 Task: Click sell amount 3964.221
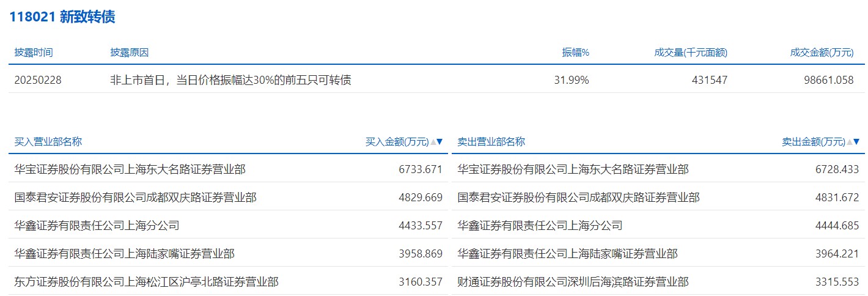tap(837, 254)
